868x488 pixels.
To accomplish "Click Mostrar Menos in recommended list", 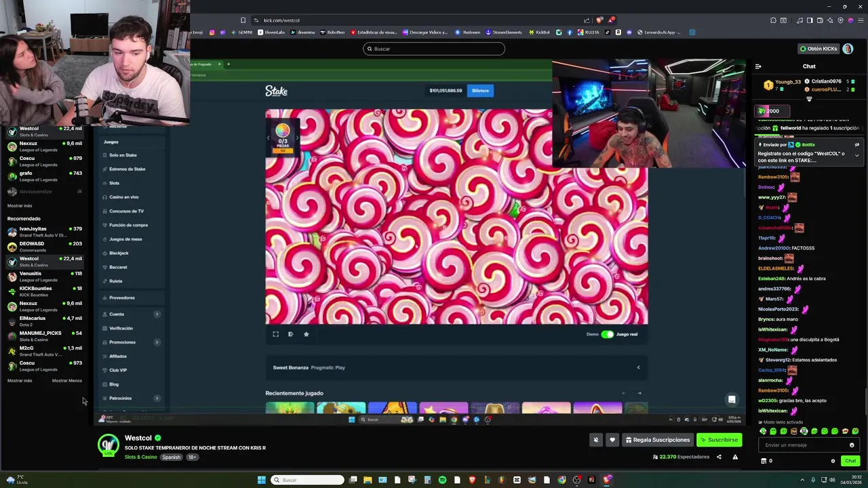I will 67,381.
